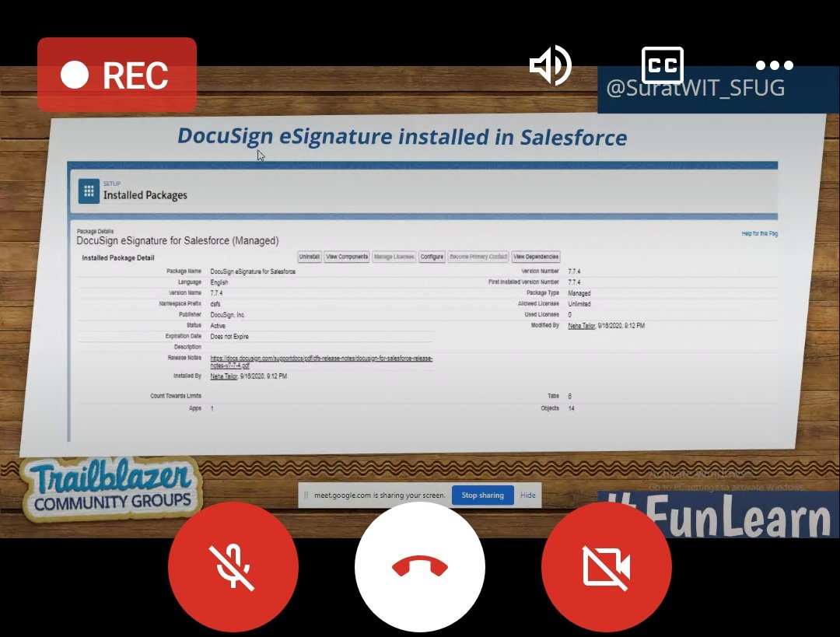The width and height of the screenshot is (840, 637).
Task: Click the Language value English
Action: pos(219,282)
